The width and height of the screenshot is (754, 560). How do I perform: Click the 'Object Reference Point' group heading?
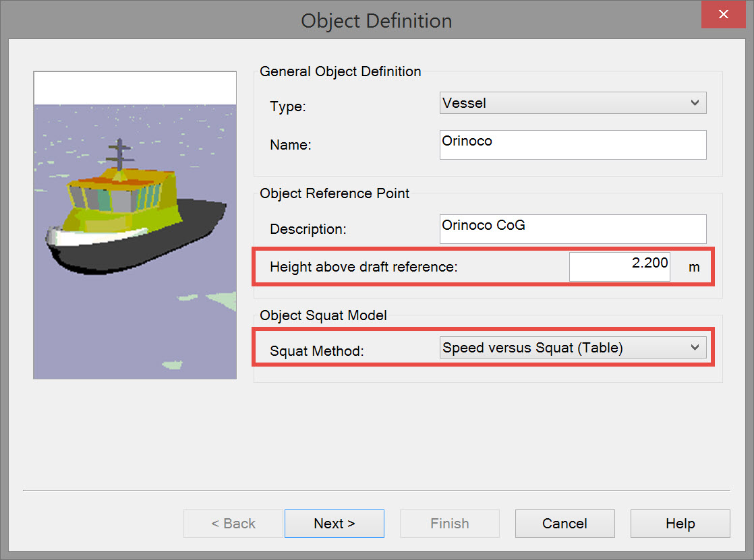click(335, 193)
